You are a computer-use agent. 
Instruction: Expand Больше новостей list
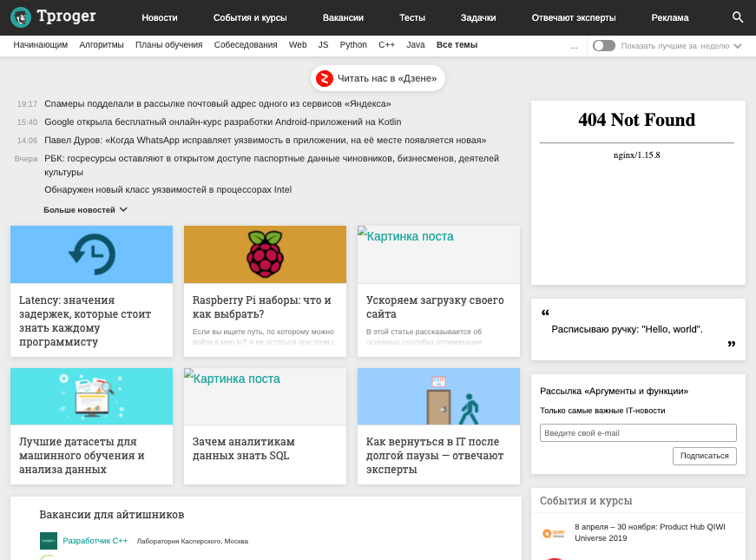pos(85,210)
